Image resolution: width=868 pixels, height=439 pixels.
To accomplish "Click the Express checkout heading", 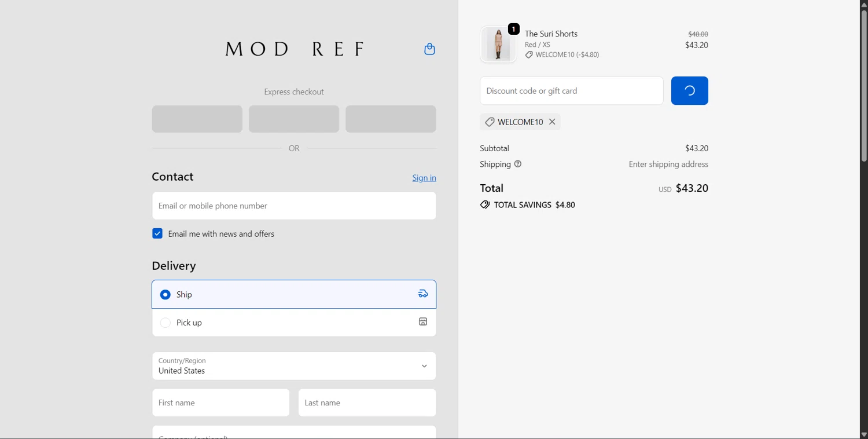I will (294, 92).
